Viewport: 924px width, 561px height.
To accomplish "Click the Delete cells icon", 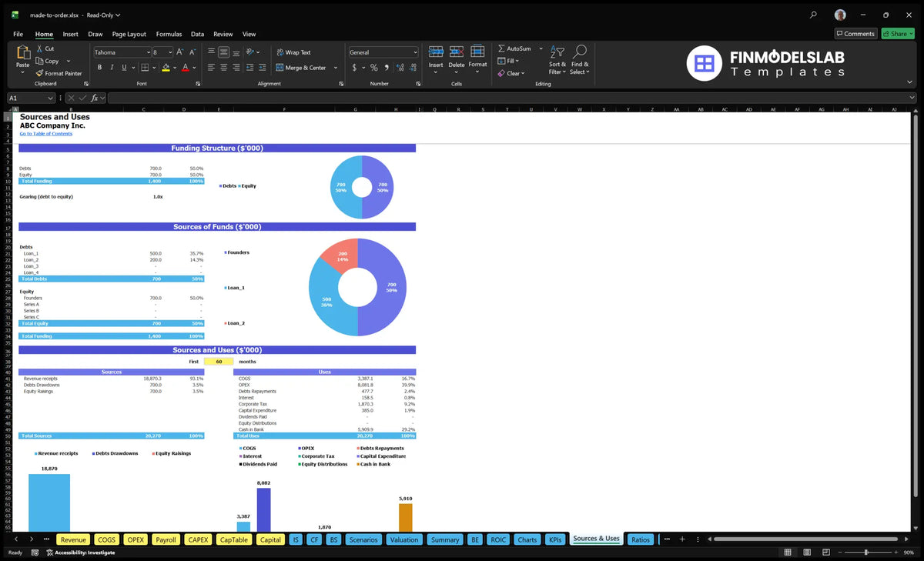I will tap(457, 52).
